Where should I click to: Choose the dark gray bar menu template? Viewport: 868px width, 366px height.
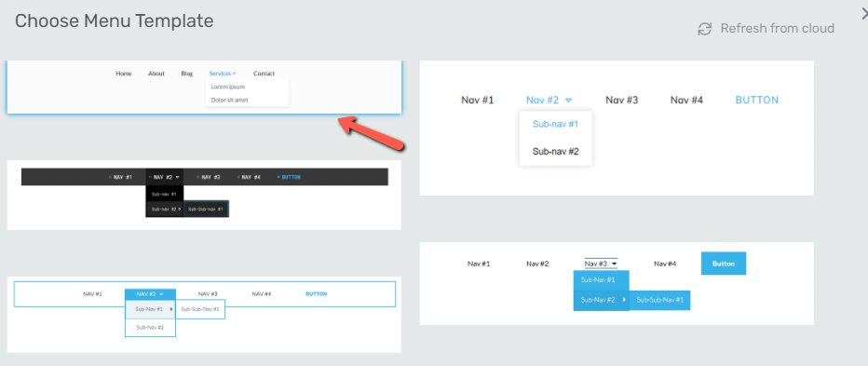pyautogui.click(x=204, y=195)
